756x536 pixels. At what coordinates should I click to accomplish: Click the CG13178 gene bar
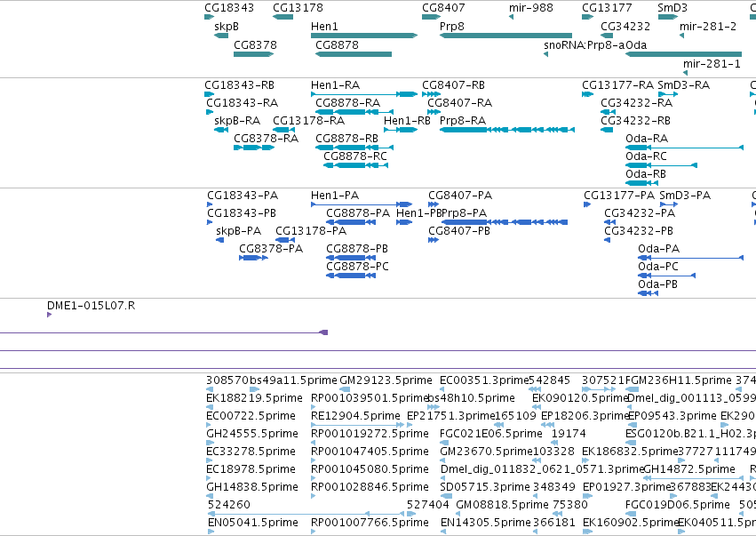(x=283, y=17)
